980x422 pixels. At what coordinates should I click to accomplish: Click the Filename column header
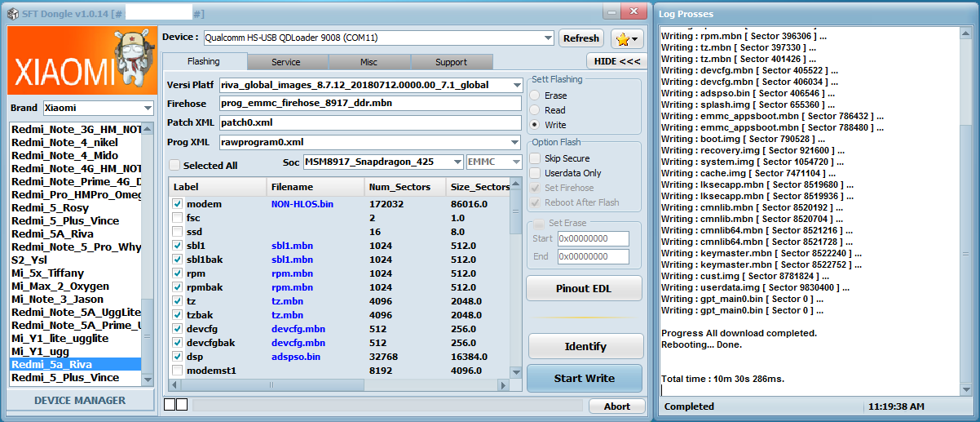coord(316,187)
